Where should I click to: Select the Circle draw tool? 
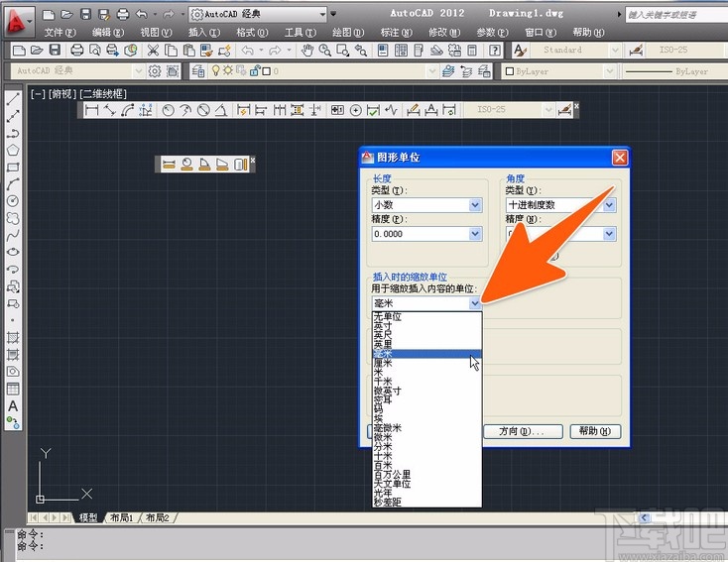point(13,200)
